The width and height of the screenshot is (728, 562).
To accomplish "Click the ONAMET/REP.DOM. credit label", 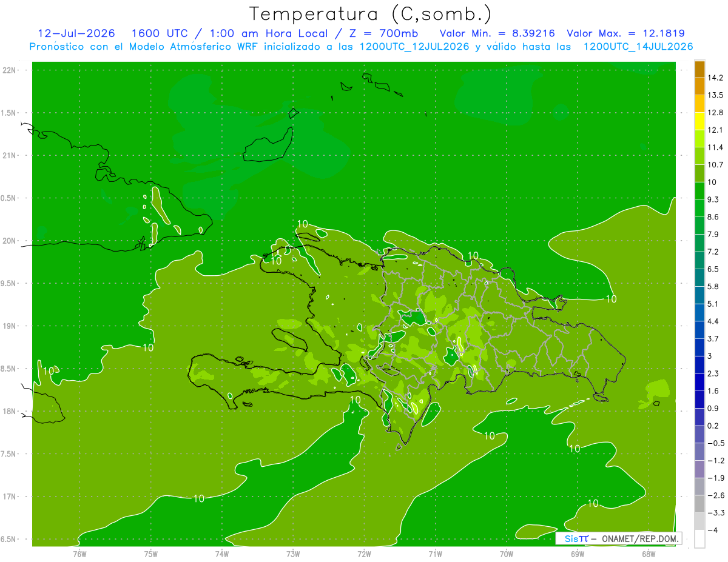I will point(639,538).
